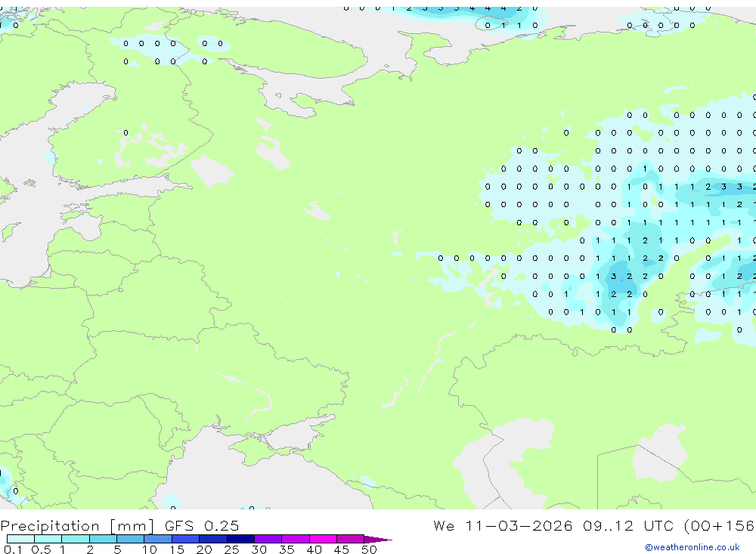Select the legend scale label '0.1'
The image size is (756, 554).
[x=12, y=549]
